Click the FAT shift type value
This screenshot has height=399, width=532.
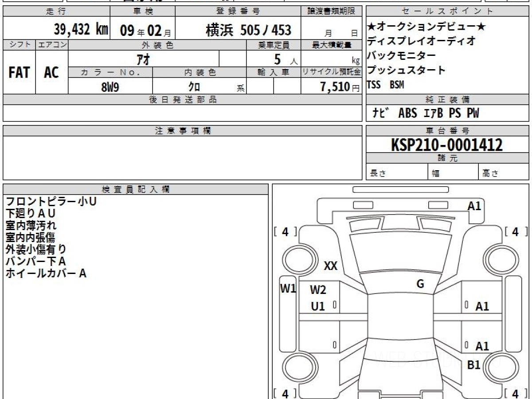pos(19,73)
